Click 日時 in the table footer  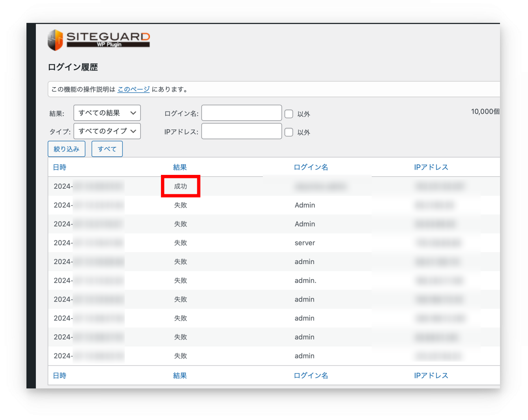[60, 375]
